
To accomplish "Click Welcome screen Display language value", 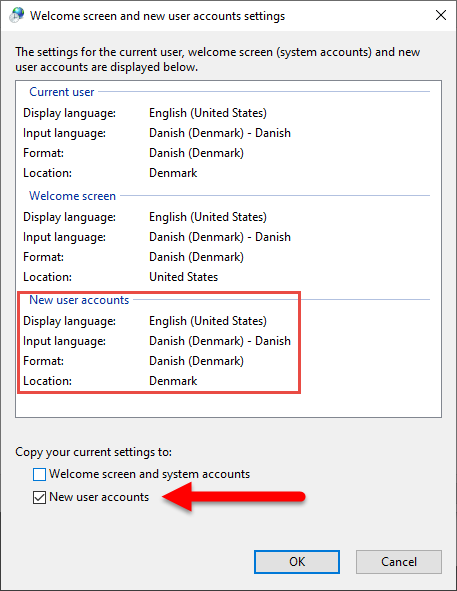I will point(208,217).
